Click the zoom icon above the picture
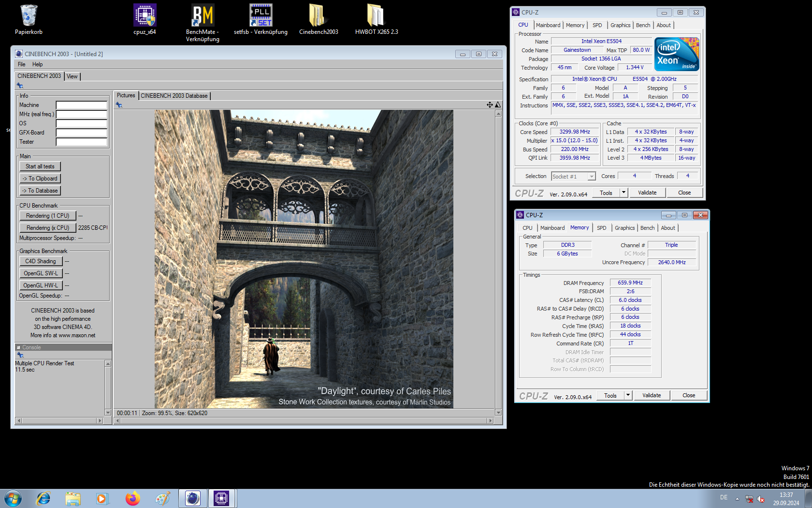Screen dimensions: 812x508 pos(498,105)
